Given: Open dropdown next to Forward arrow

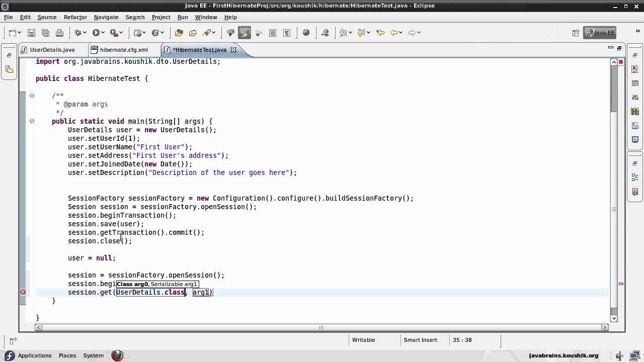Looking at the screenshot, I should [x=419, y=33].
